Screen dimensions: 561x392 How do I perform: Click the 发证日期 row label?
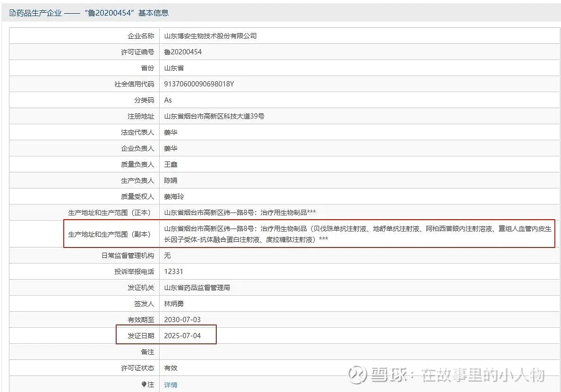click(141, 336)
